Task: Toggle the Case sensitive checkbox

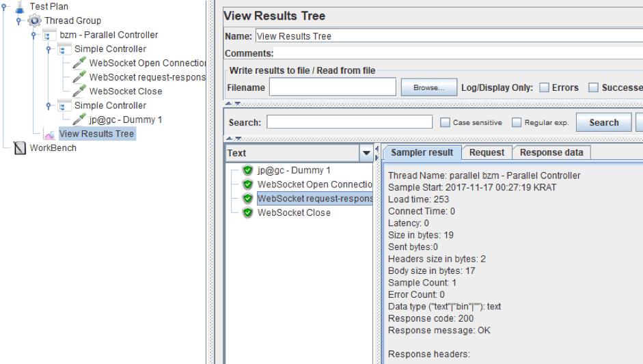Action: pyautogui.click(x=445, y=122)
